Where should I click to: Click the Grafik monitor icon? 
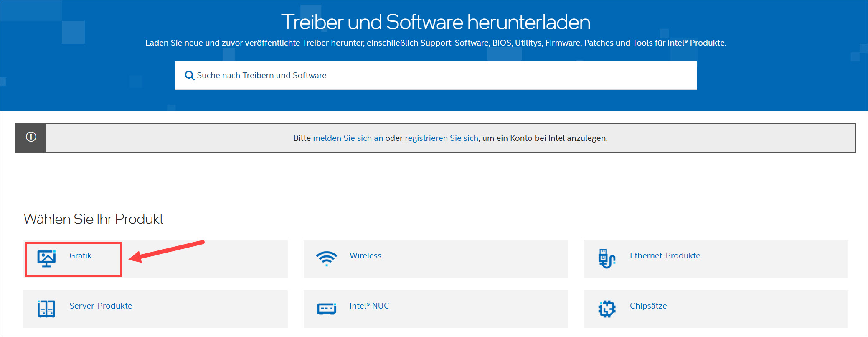46,258
